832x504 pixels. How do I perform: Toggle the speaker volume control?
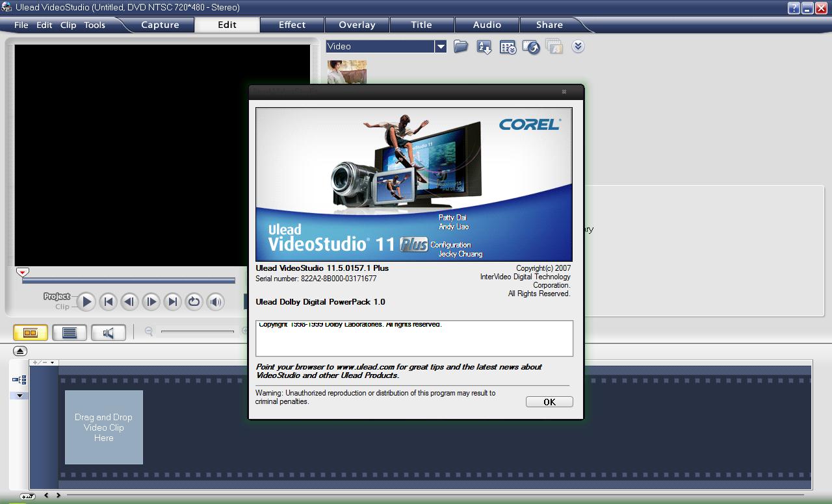tap(216, 301)
